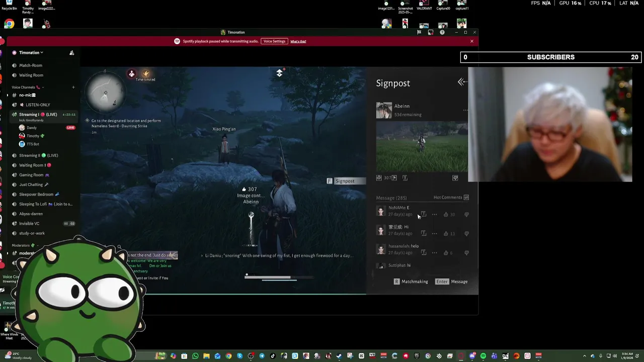The height and width of the screenshot is (362, 644).
Task: Open Spotify from the taskbar
Action: tap(483, 356)
